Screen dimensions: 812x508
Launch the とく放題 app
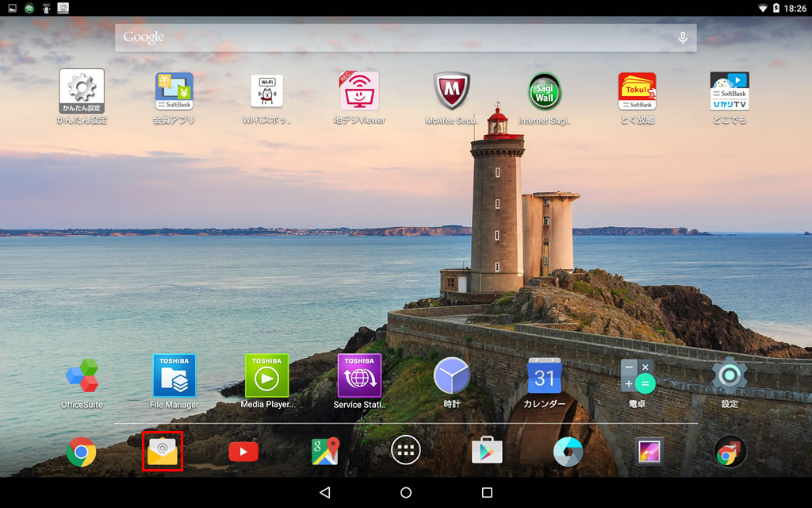637,91
